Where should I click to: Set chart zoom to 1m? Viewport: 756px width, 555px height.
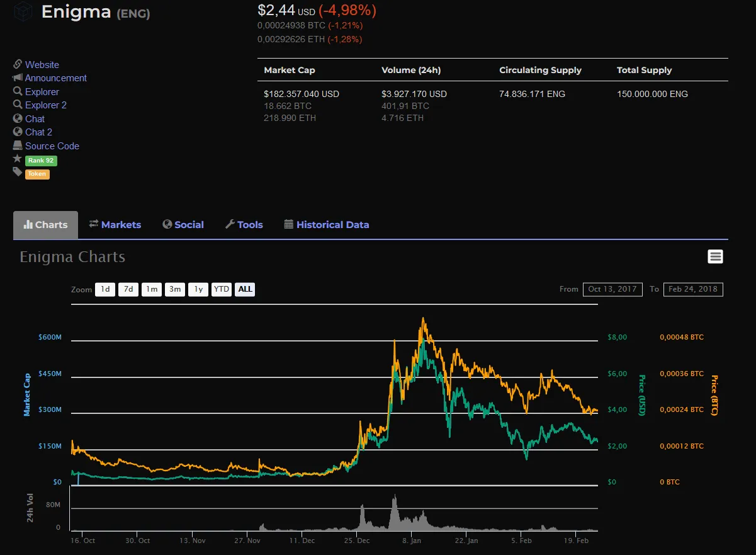(152, 289)
